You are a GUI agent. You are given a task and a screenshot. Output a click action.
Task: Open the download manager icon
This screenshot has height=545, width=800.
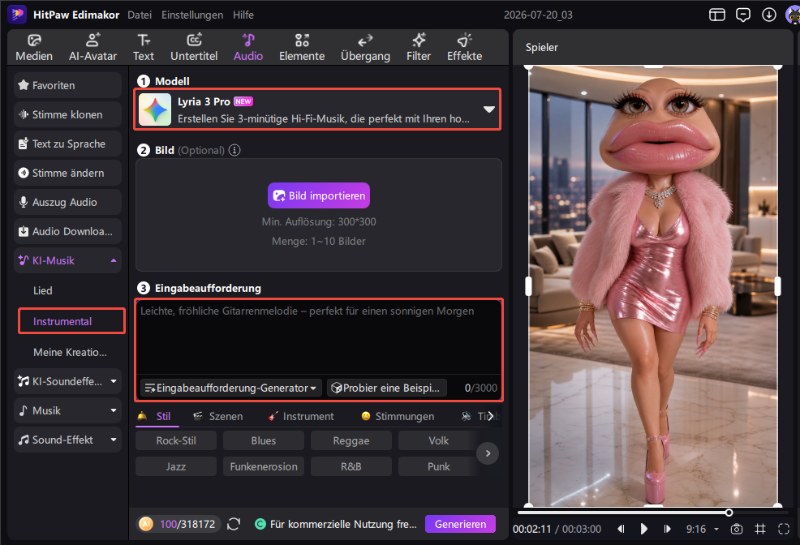(768, 15)
